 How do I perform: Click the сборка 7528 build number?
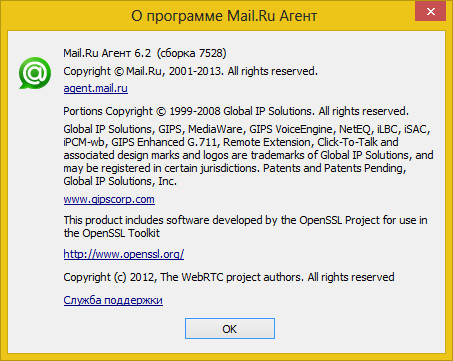[192, 53]
